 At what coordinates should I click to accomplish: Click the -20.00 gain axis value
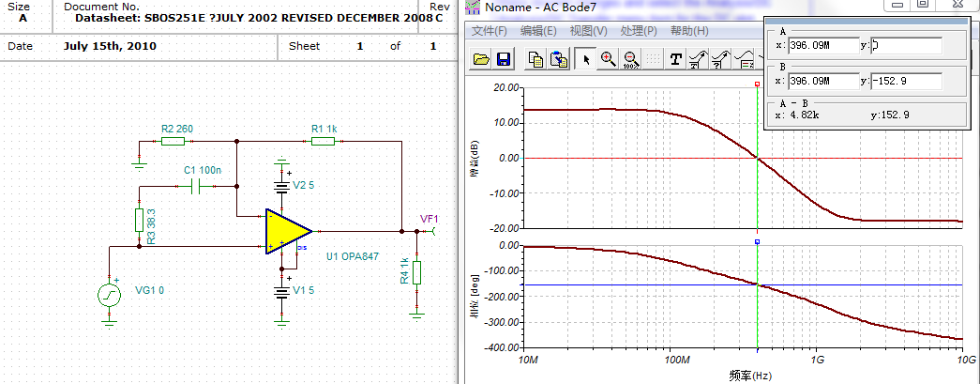coord(503,228)
